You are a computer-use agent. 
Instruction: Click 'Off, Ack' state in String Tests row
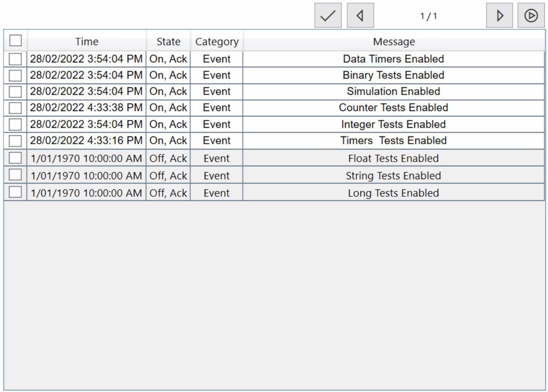coord(168,176)
